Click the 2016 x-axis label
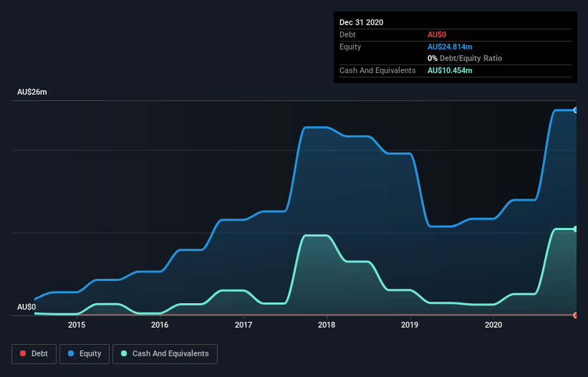This screenshot has width=588, height=377. 160,325
